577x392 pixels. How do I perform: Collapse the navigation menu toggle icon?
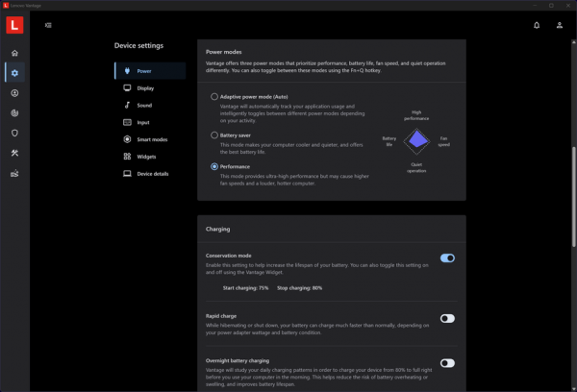tap(48, 25)
